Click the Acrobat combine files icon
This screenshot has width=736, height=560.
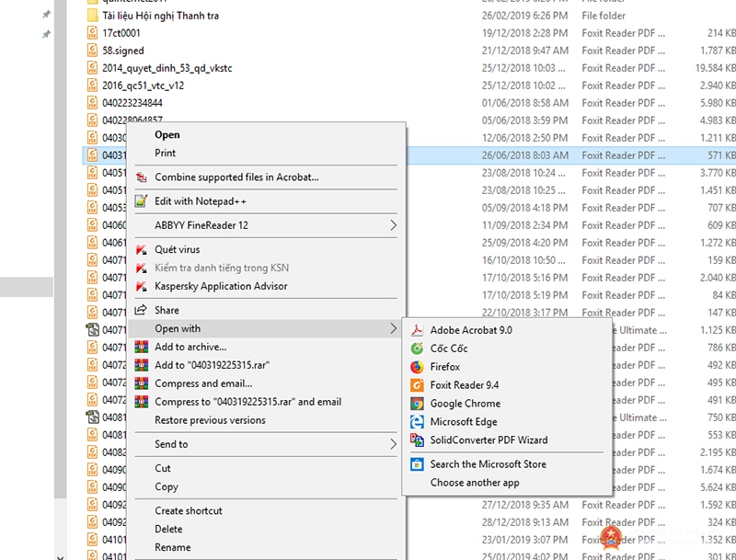(x=142, y=177)
